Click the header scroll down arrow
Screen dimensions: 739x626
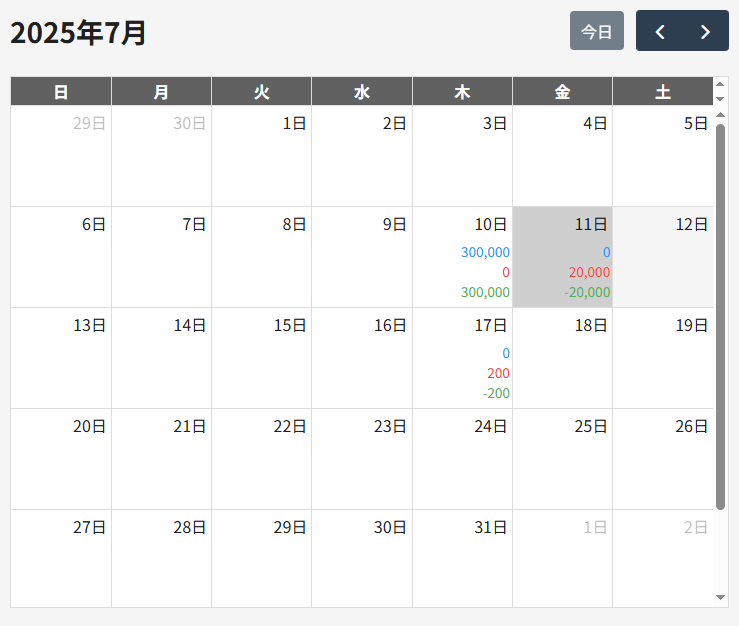click(720, 99)
